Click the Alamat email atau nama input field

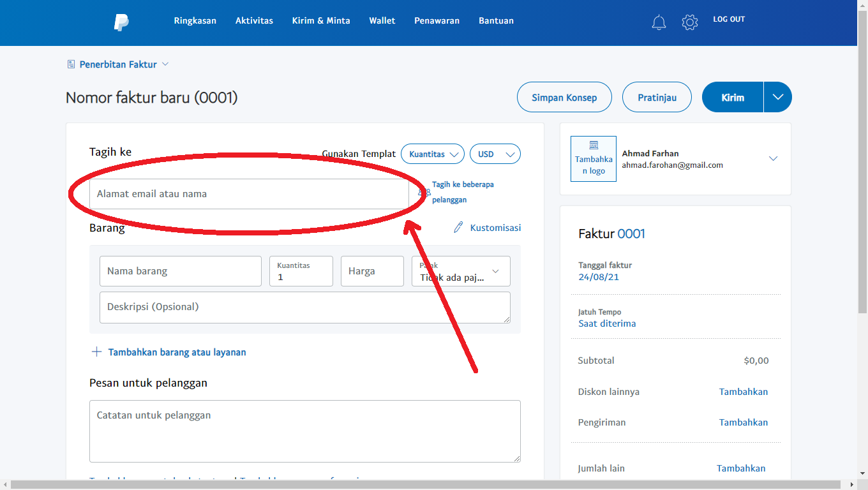(x=249, y=193)
